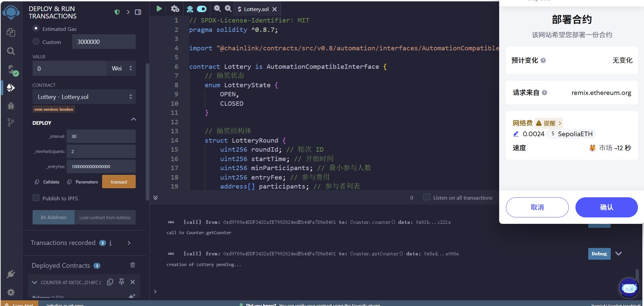The image size is (644, 306).
Task: Click the evm version: london badge
Action: [54, 109]
